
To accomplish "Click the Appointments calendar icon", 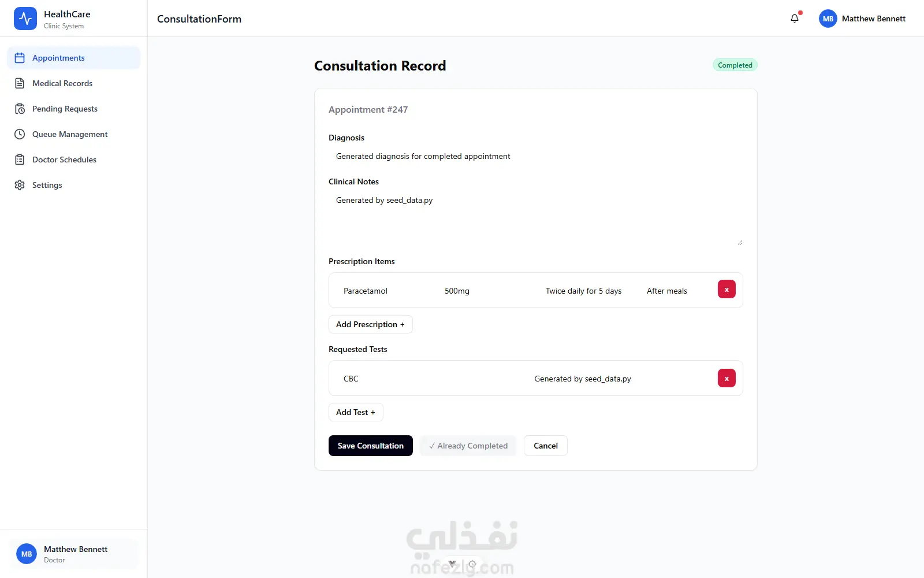I will click(20, 58).
